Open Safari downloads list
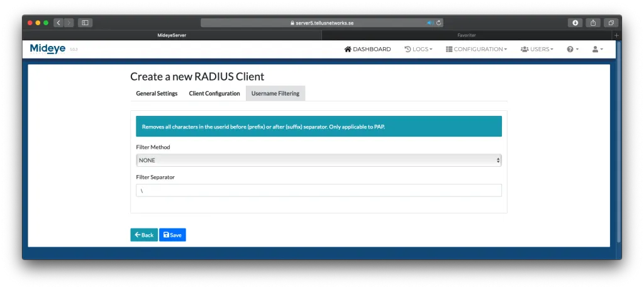644x289 pixels. (x=575, y=23)
